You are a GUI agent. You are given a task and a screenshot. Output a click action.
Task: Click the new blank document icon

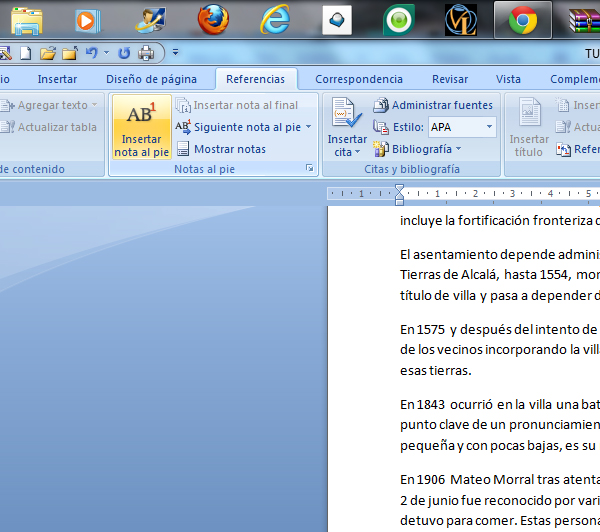point(26,53)
